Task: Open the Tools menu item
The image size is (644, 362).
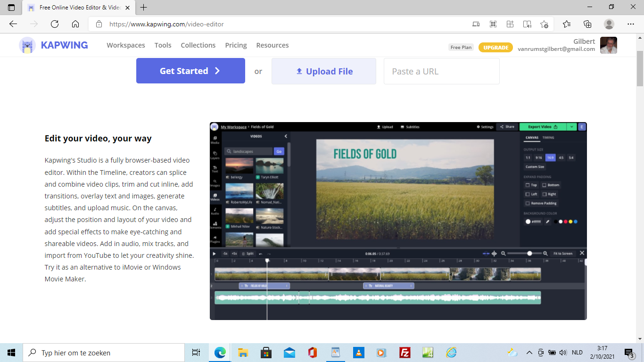Action: tap(163, 45)
